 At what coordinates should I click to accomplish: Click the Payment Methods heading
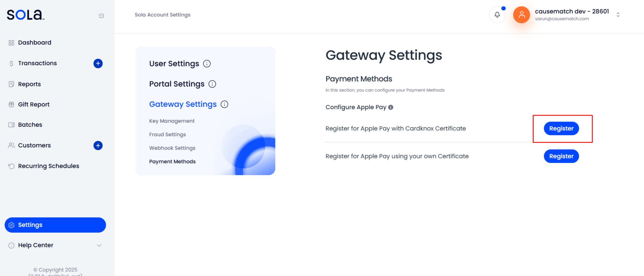click(359, 79)
